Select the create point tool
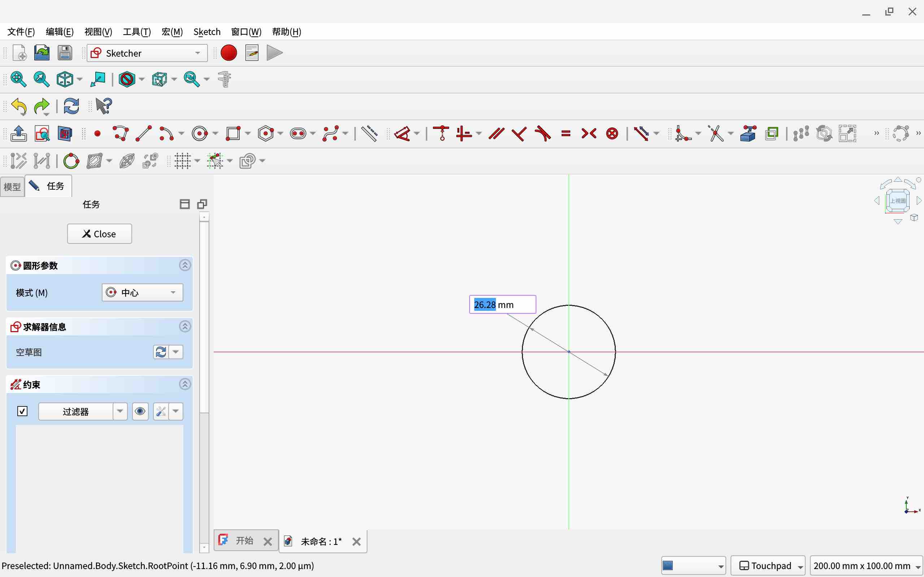This screenshot has height=577, width=924. (x=97, y=133)
